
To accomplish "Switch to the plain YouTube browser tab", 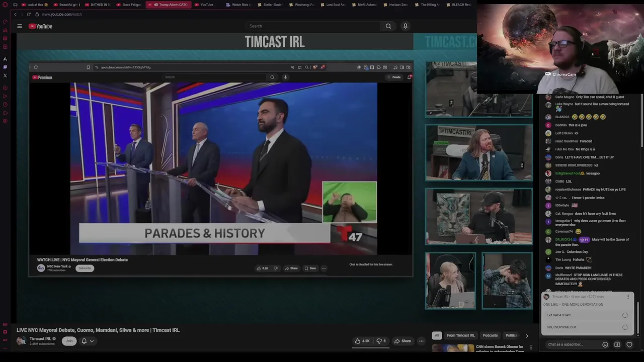I will click(203, 5).
